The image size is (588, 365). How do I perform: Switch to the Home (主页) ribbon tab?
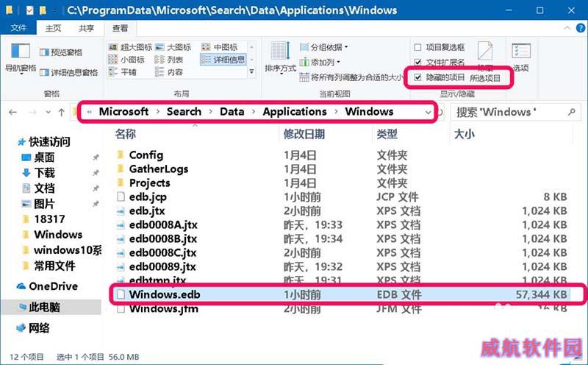tap(53, 28)
